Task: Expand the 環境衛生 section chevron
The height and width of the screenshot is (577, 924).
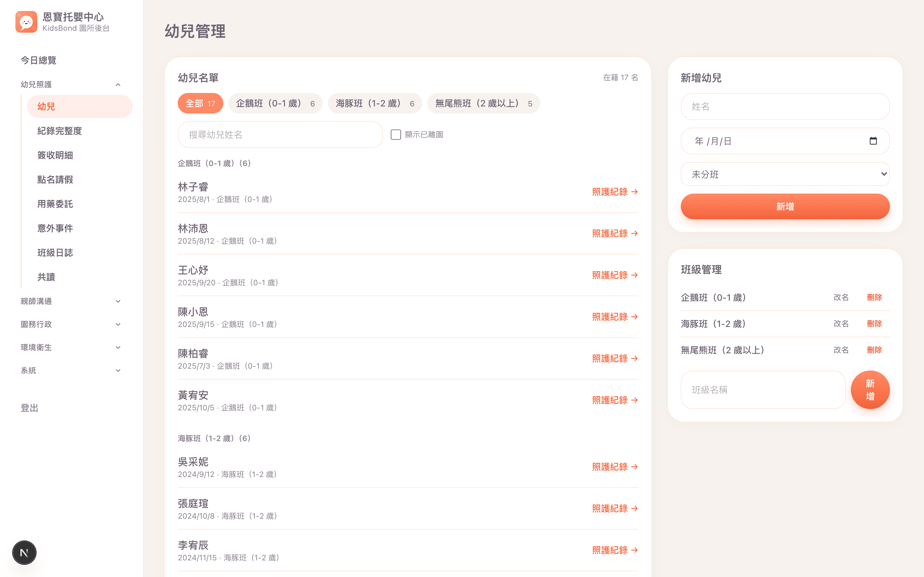Action: (x=118, y=347)
